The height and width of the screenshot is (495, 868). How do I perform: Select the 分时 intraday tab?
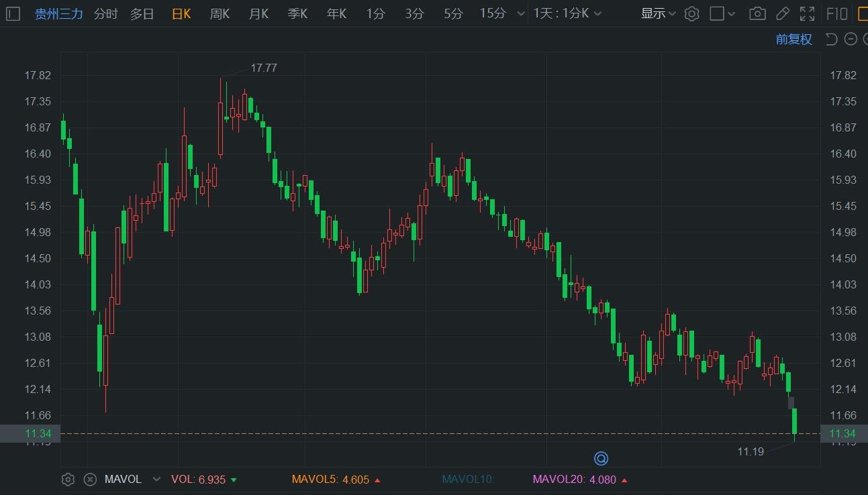pyautogui.click(x=105, y=13)
